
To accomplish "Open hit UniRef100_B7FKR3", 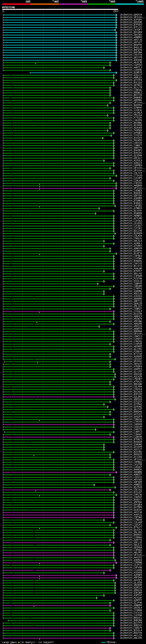I will [x=131, y=25].
